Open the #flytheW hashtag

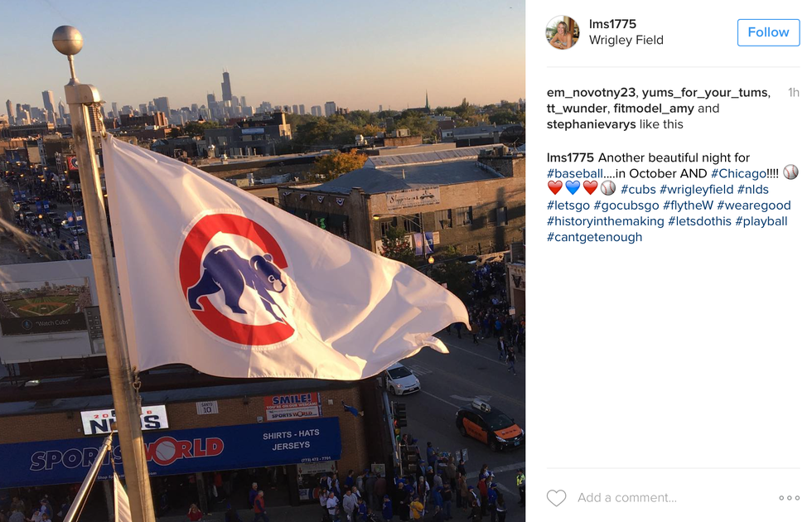[688, 205]
